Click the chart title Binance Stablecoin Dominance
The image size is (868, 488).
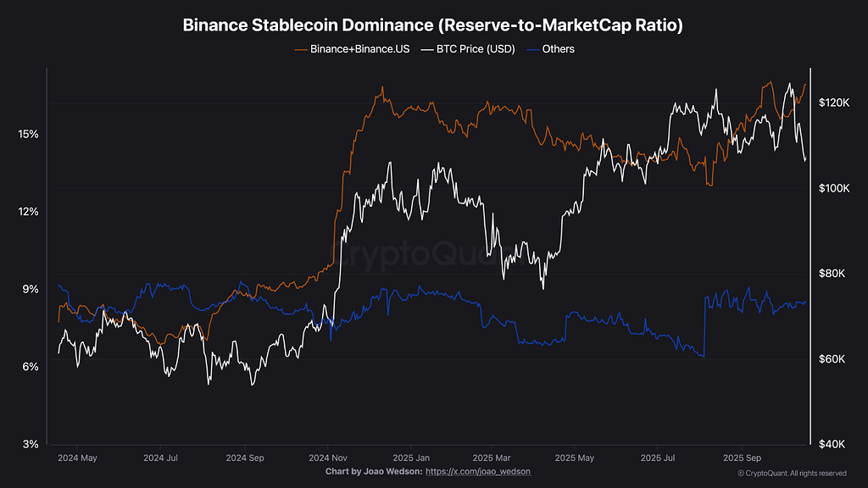pos(433,25)
